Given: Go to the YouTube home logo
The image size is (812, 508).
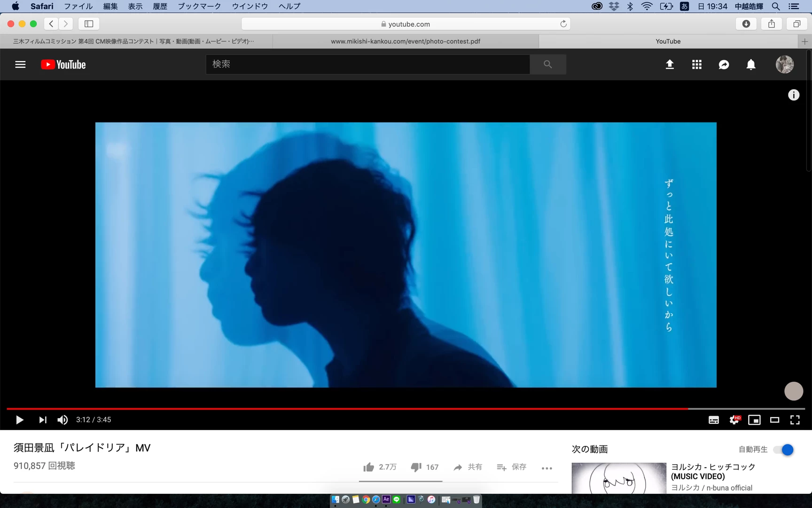Looking at the screenshot, I should click(x=63, y=64).
